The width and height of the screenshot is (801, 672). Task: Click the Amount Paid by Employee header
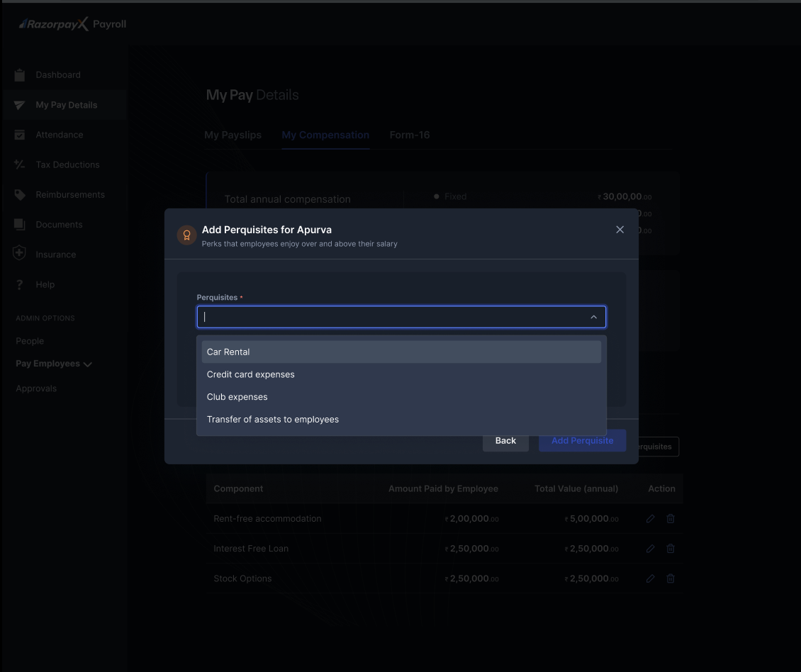click(444, 488)
